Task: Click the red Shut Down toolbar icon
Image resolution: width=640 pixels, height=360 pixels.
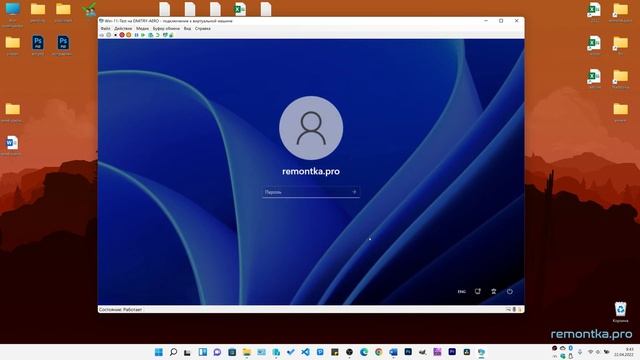Action: coord(122,35)
